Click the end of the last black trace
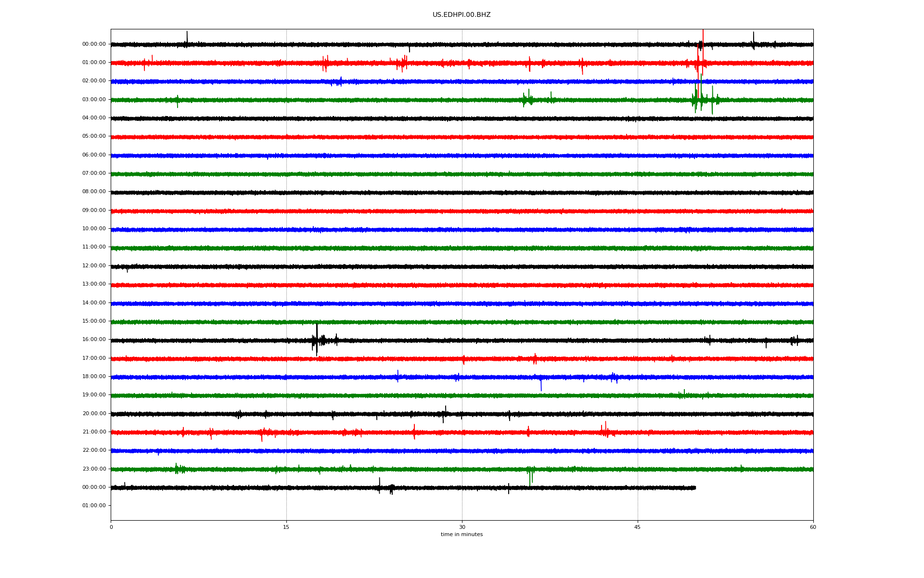 (x=695, y=488)
